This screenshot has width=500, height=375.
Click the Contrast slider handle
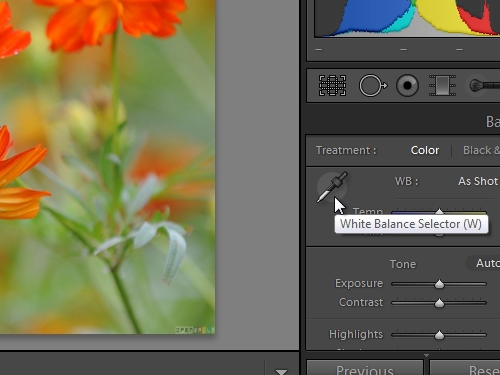point(439,303)
